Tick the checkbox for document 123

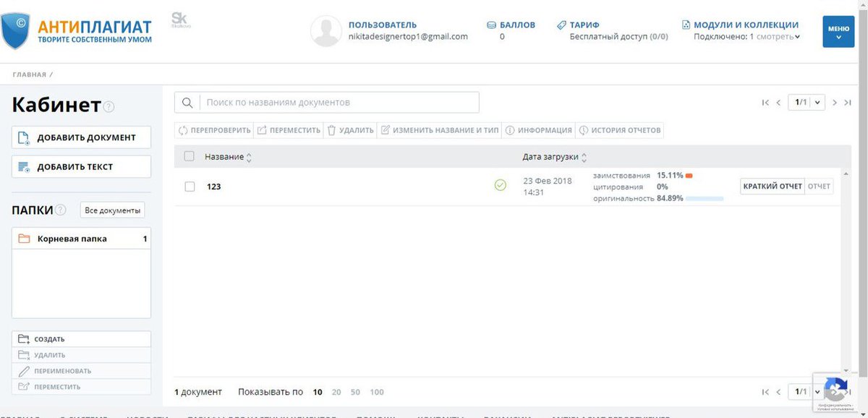(190, 186)
